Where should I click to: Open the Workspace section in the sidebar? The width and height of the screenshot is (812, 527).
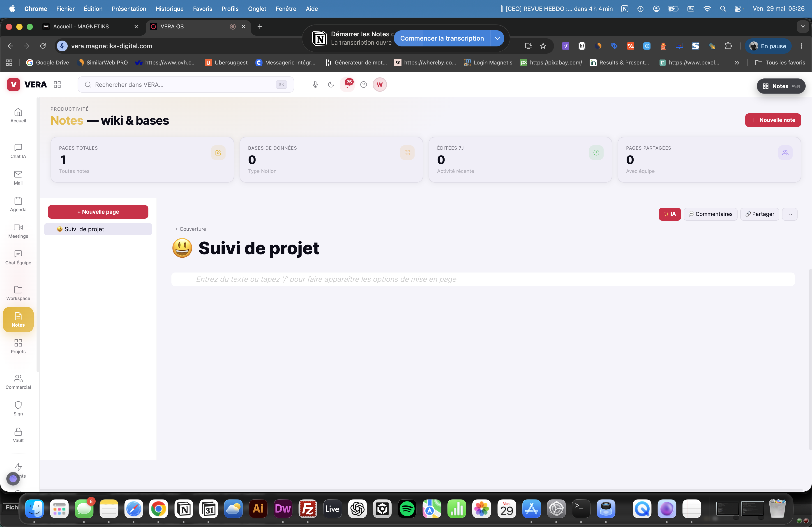coord(18,293)
